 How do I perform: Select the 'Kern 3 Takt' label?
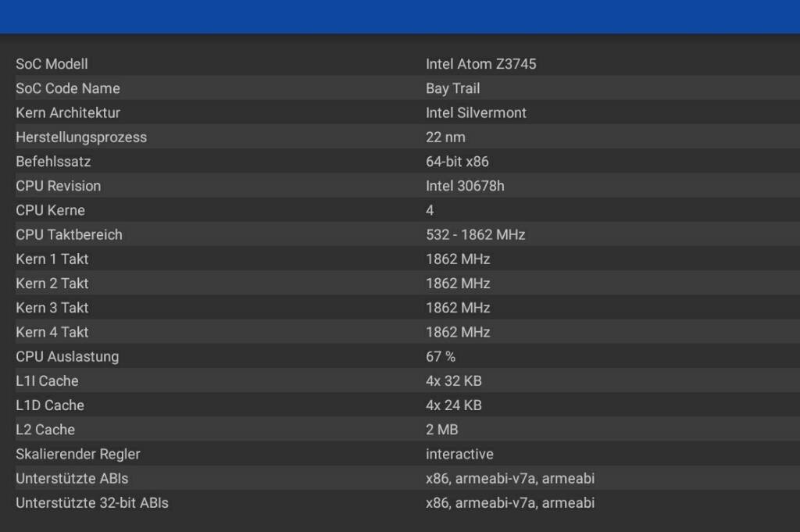coord(52,308)
